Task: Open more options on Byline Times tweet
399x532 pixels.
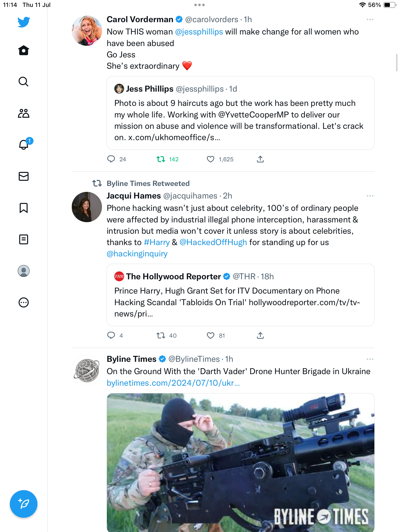Action: coord(370,359)
